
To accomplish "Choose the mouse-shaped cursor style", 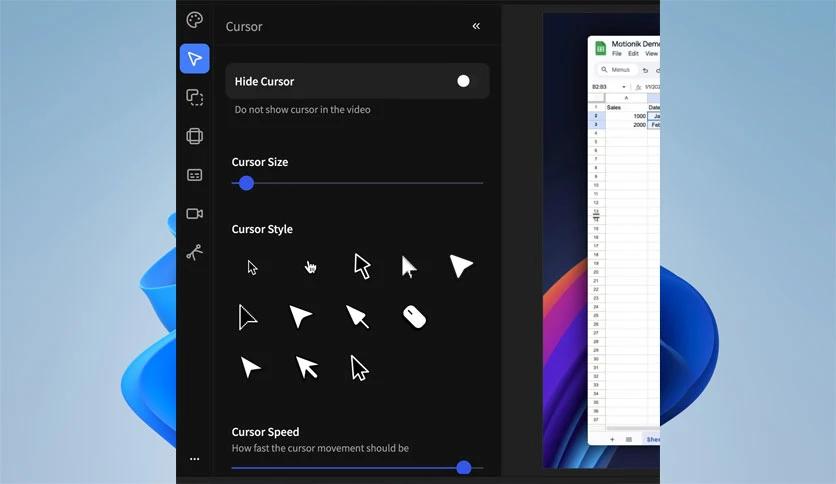I will pyautogui.click(x=414, y=317).
